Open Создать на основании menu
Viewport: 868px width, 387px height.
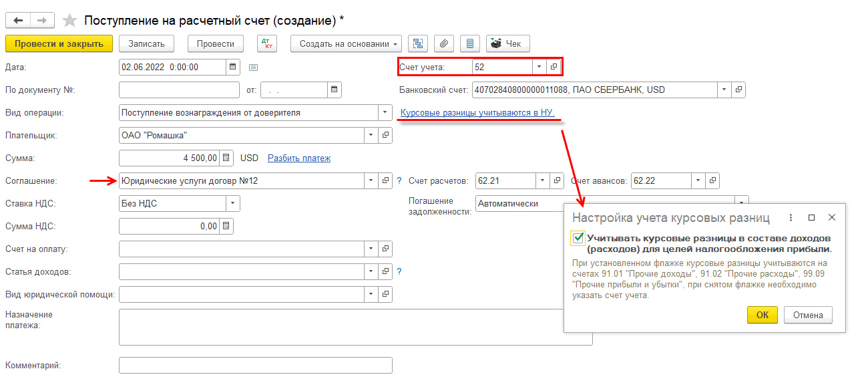pyautogui.click(x=346, y=44)
